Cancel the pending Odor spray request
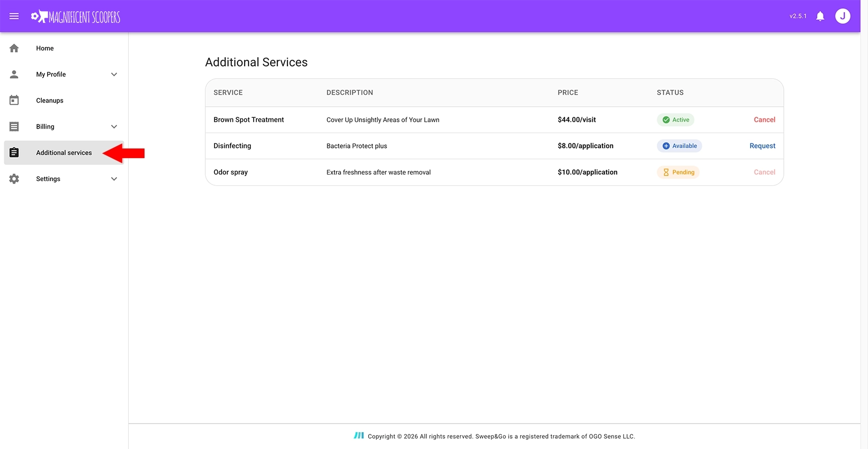This screenshot has height=449, width=868. 764,172
